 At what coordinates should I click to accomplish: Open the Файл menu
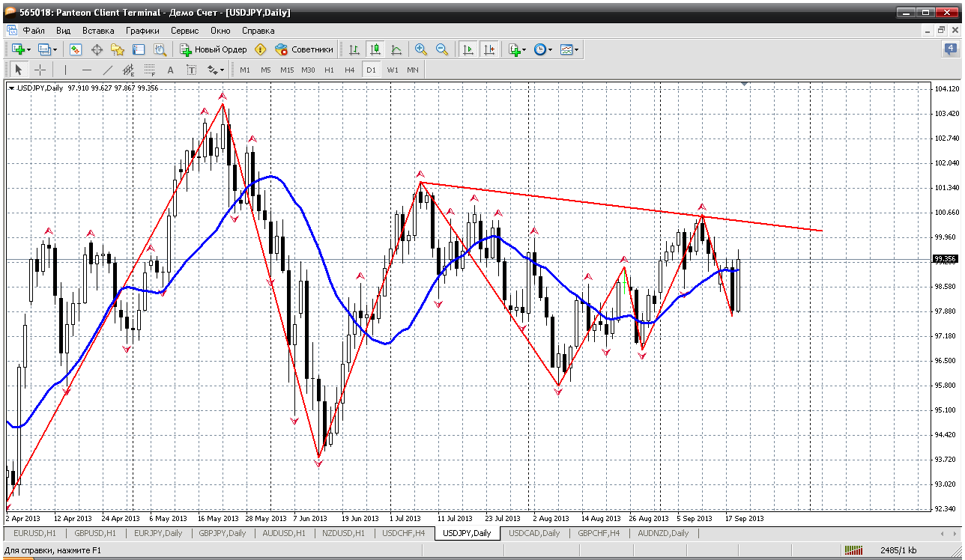click(x=34, y=31)
